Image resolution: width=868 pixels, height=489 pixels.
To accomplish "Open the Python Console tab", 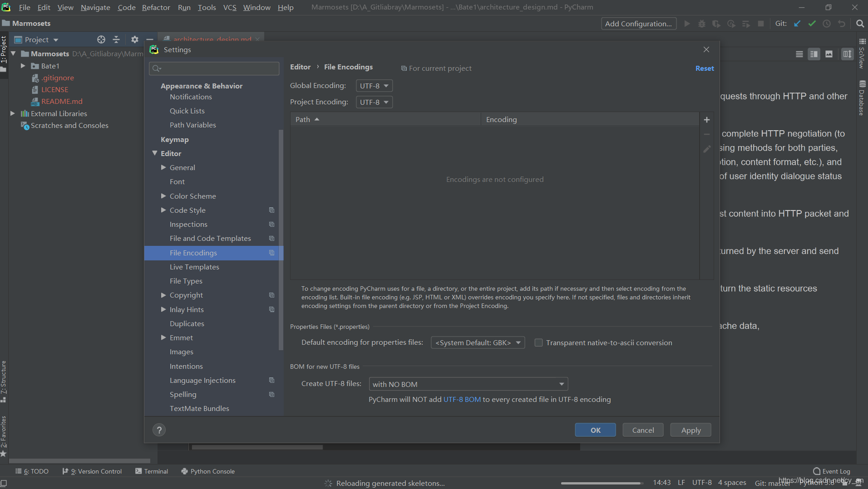I will click(208, 471).
